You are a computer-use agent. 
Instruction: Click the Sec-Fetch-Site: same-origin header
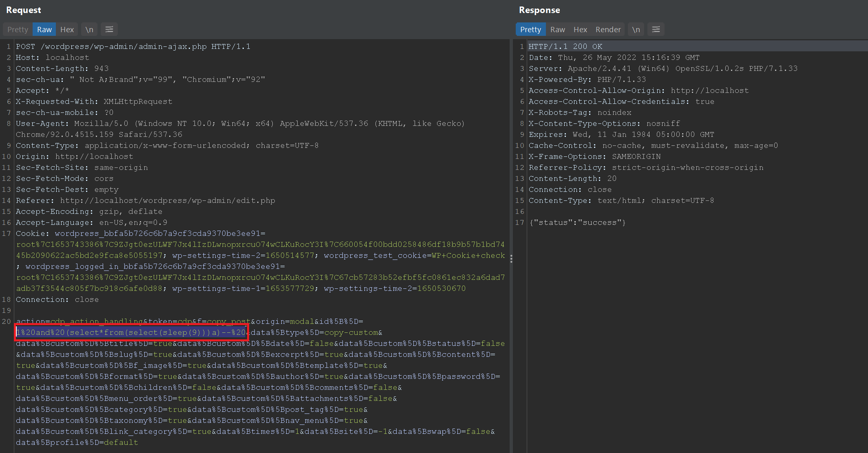[82, 167]
